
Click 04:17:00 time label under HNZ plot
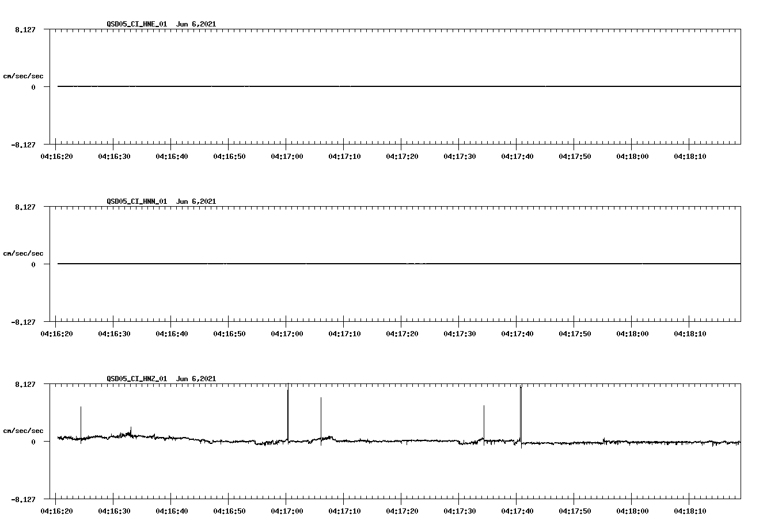click(x=287, y=511)
